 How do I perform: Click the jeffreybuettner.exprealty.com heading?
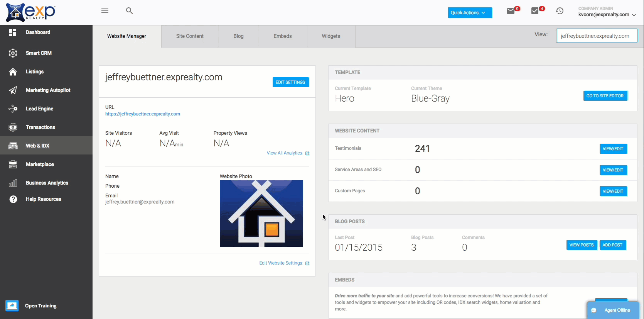164,77
